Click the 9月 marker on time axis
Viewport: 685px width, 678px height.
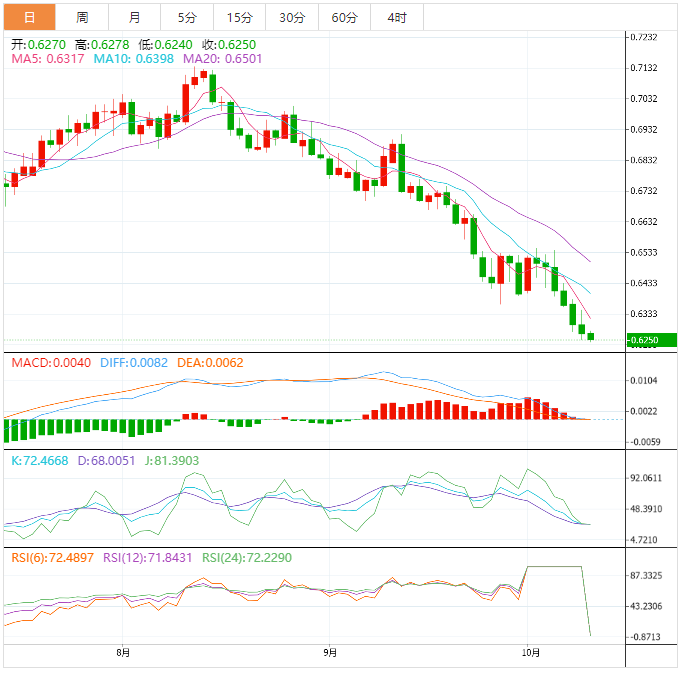329,654
